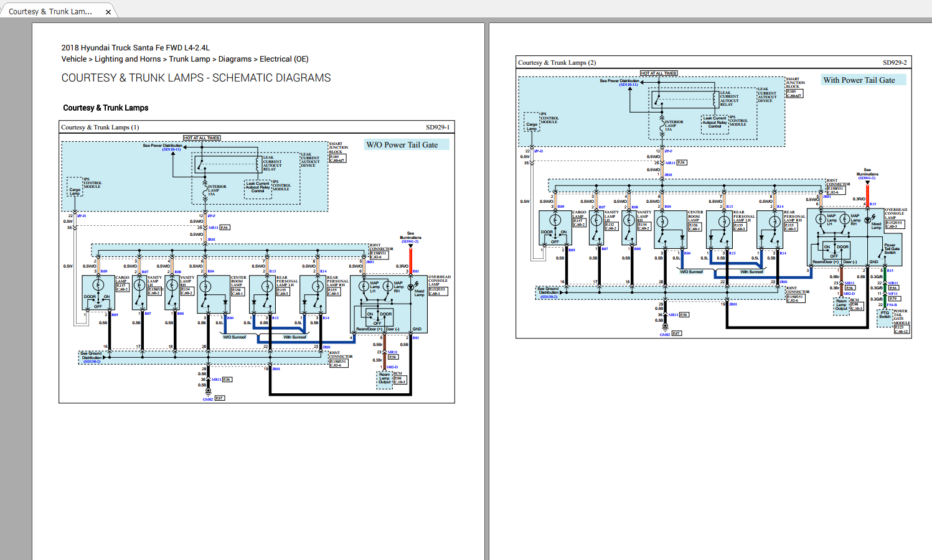This screenshot has height=560, width=932.
Task: Click 'INTERIOR LAMP 15A' fuse in diagram (2)
Action: tap(674, 125)
